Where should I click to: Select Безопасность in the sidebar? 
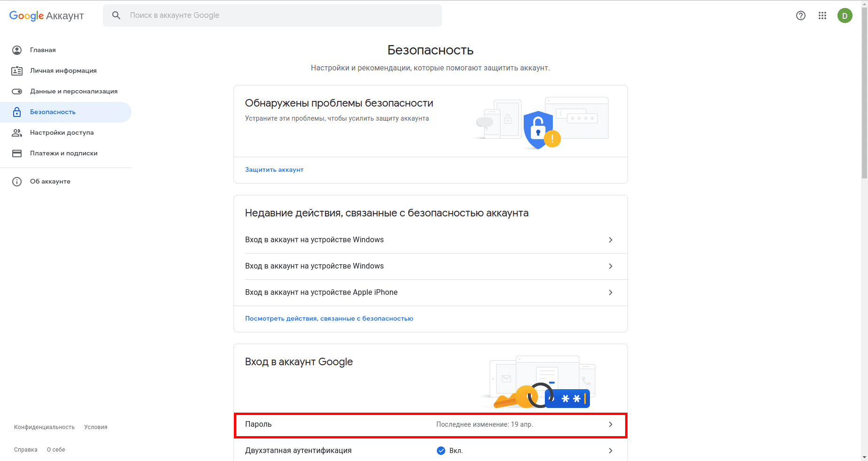(x=53, y=112)
